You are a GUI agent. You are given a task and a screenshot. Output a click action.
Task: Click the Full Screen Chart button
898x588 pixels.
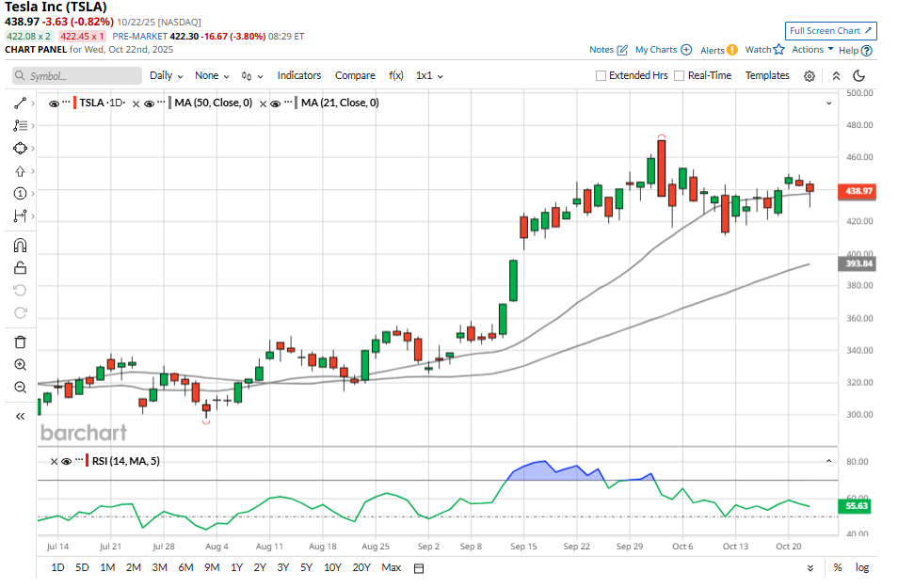coord(830,31)
